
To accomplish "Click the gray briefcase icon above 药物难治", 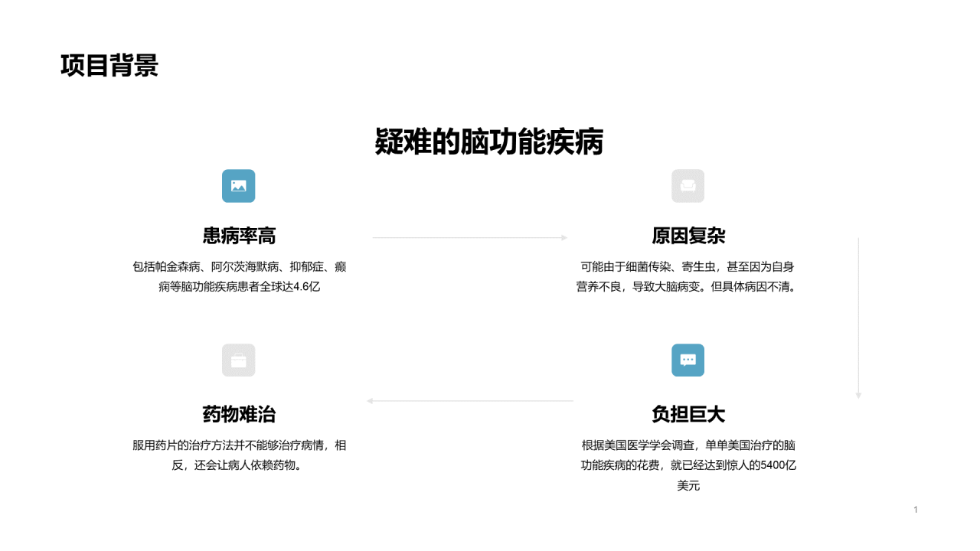I will click(x=238, y=360).
